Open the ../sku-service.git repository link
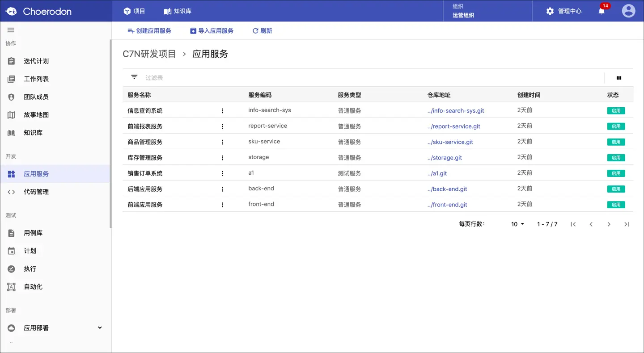Image resolution: width=644 pixels, height=353 pixels. [x=450, y=142]
